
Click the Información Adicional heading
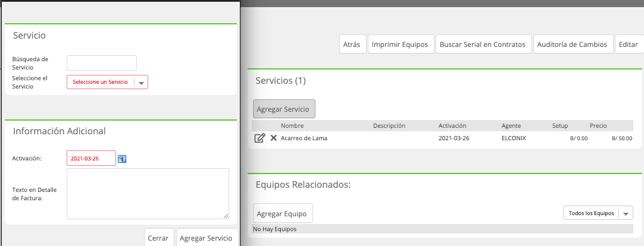(59, 131)
